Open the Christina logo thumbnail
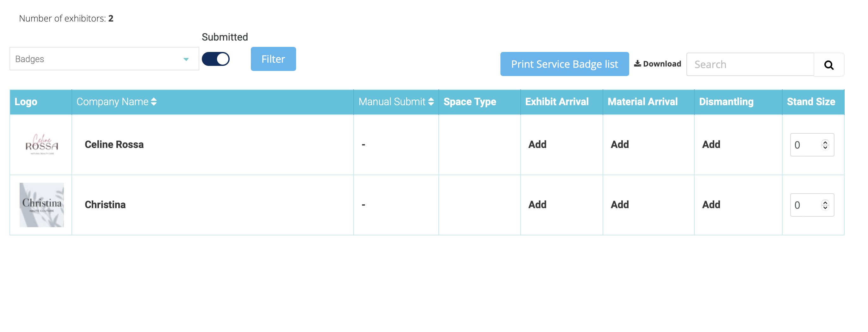This screenshot has height=332, width=868. (41, 205)
